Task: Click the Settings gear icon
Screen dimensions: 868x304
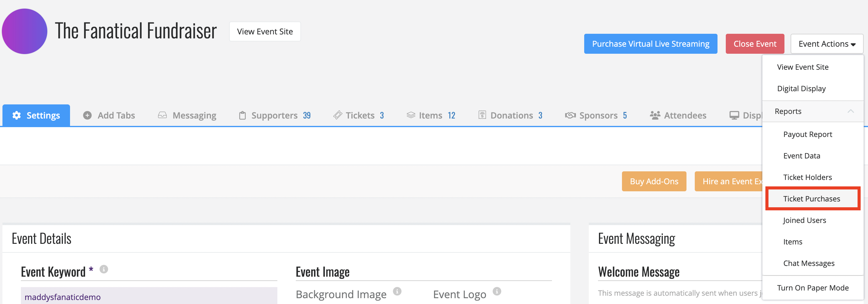Action: (x=17, y=115)
